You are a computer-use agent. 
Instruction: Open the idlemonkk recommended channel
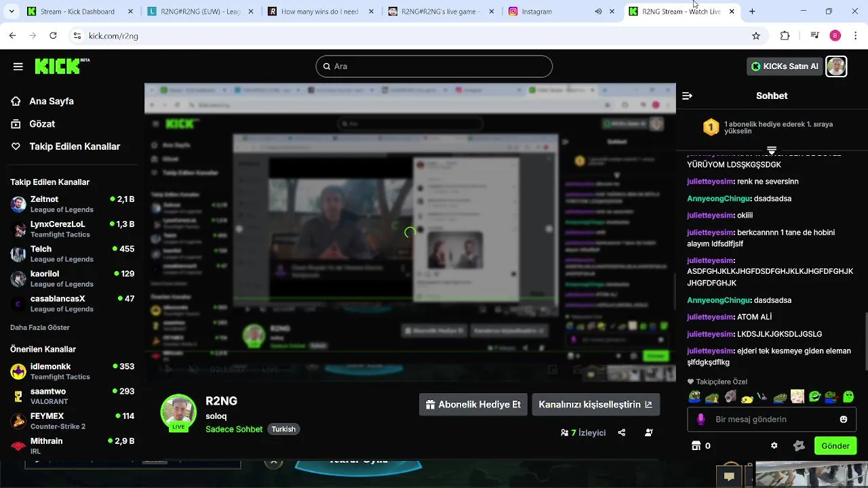(73, 371)
